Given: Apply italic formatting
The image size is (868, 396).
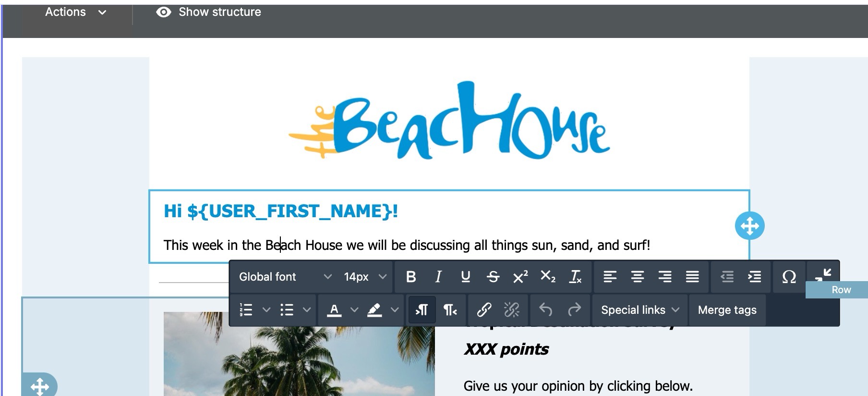Looking at the screenshot, I should click(x=438, y=277).
